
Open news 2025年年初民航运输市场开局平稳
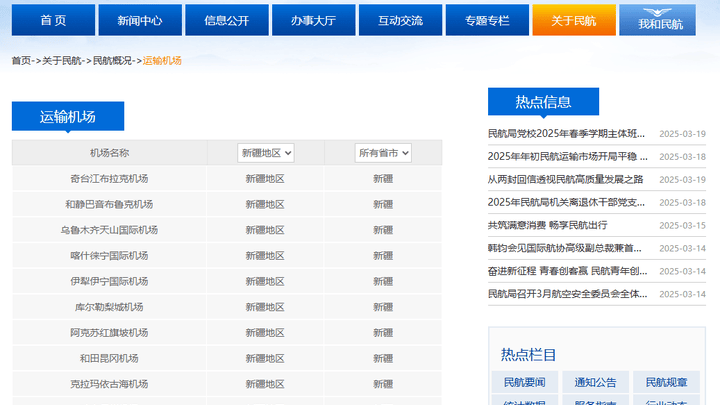(568, 157)
